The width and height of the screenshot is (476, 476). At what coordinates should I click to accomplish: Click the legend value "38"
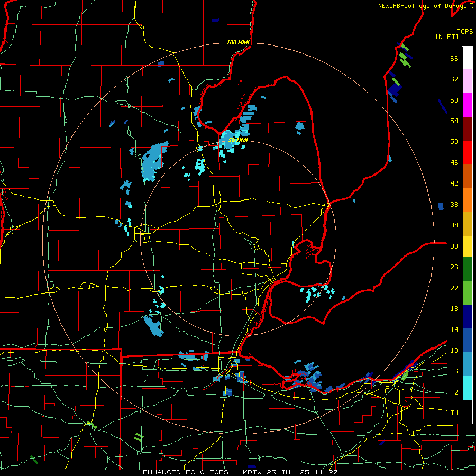[454, 204]
